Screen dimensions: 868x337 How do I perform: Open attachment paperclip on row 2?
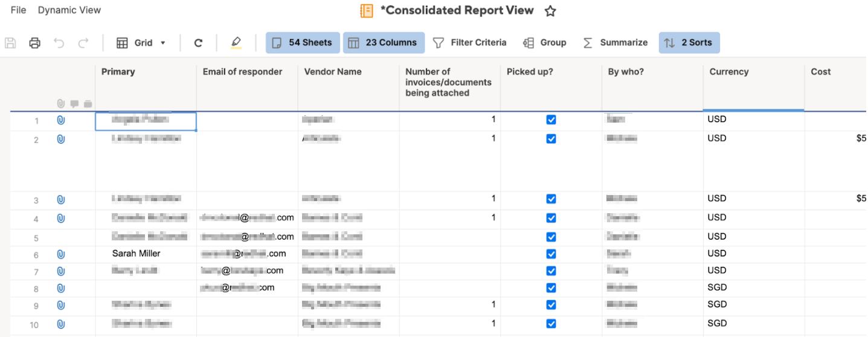[60, 140]
